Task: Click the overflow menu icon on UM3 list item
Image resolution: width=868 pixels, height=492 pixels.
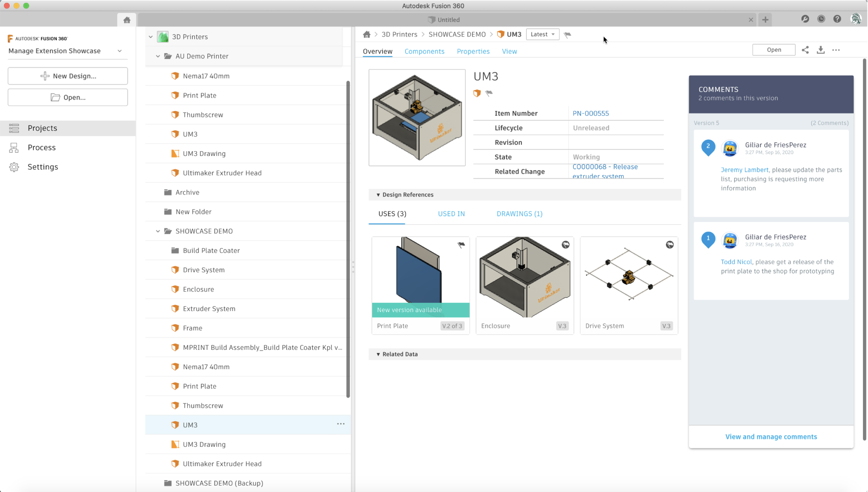Action: 340,424
